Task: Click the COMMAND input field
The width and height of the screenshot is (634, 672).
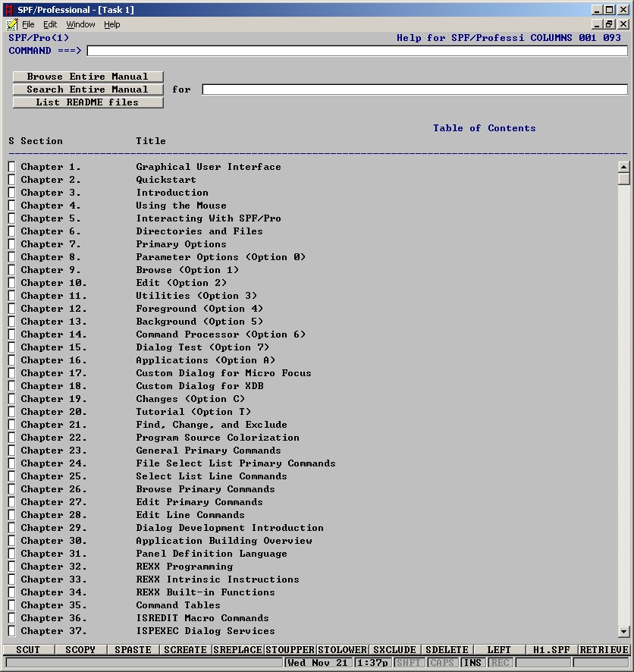Action: coord(357,51)
